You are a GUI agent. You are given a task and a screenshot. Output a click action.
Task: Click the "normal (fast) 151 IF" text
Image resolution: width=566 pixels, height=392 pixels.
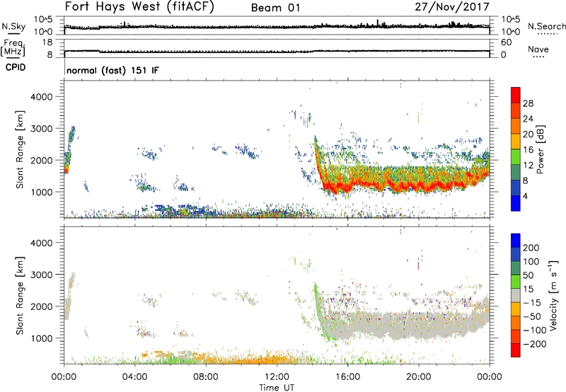[x=112, y=70]
